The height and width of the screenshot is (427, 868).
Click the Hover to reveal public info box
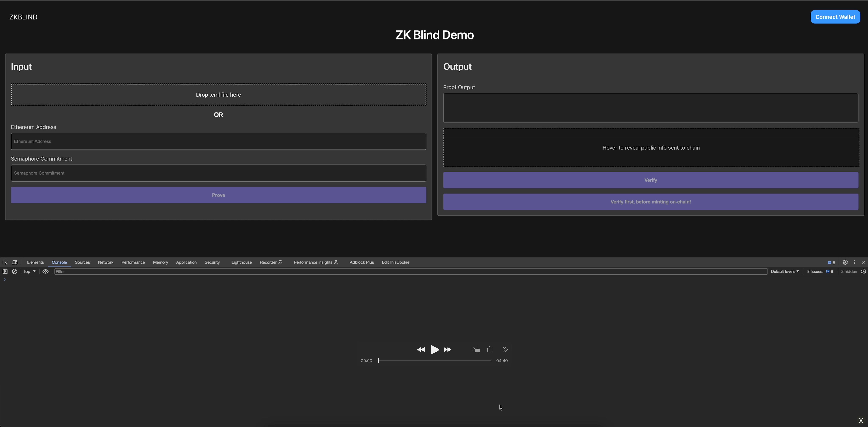(x=651, y=147)
